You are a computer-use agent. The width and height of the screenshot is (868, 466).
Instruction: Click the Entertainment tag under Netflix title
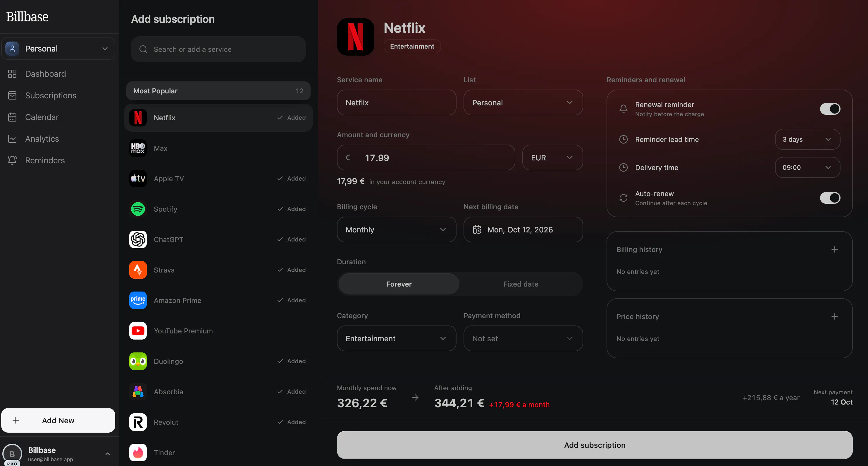point(412,46)
